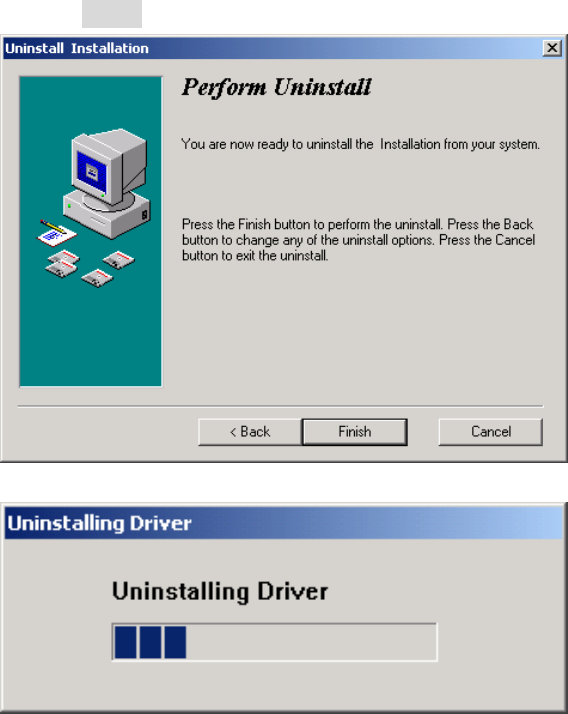This screenshot has width=568, height=714.
Task: Go to previous step with Back button
Action: [x=250, y=432]
